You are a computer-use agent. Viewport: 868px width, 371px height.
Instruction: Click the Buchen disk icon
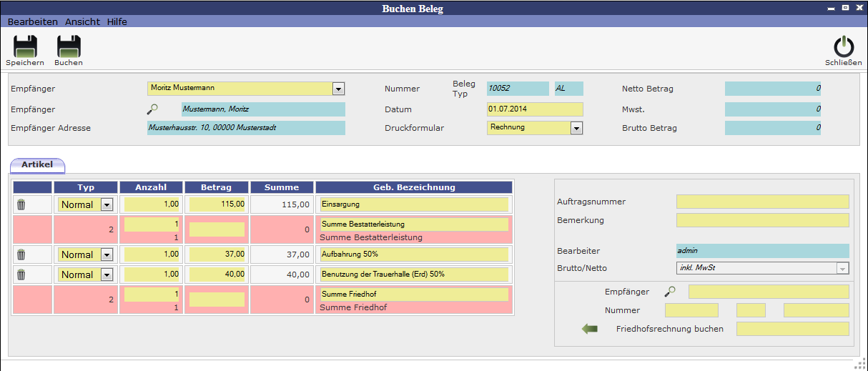pos(69,47)
